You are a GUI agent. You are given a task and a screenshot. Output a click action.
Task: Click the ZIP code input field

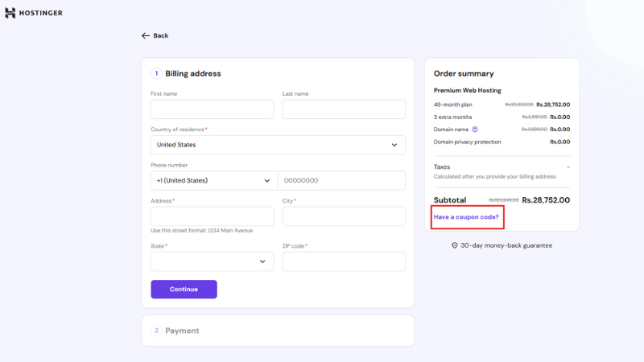tap(344, 261)
